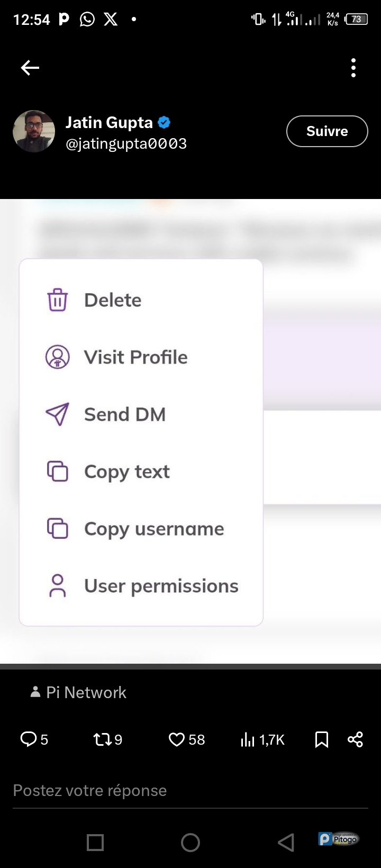This screenshot has height=868, width=381.
Task: Open Jatin Gupta's profile picture
Action: coord(34,131)
